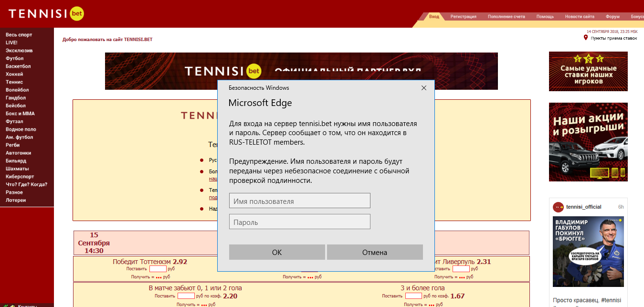644x307 pixels.
Task: Select Регби in sidebar
Action: tap(13, 145)
